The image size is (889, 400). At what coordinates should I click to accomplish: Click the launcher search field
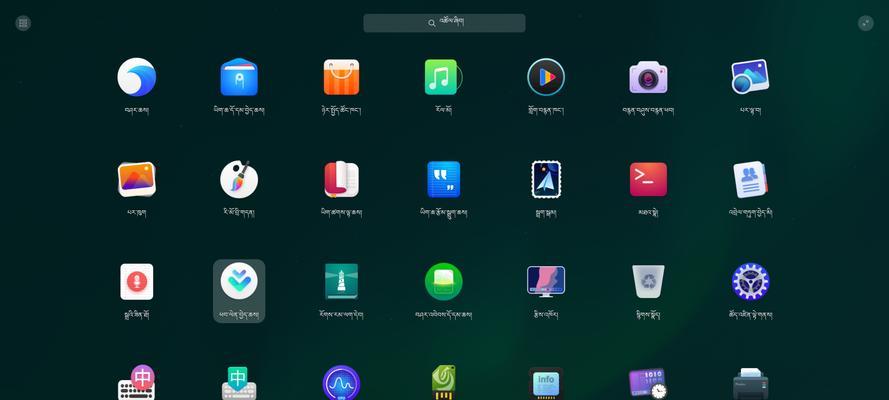444,23
